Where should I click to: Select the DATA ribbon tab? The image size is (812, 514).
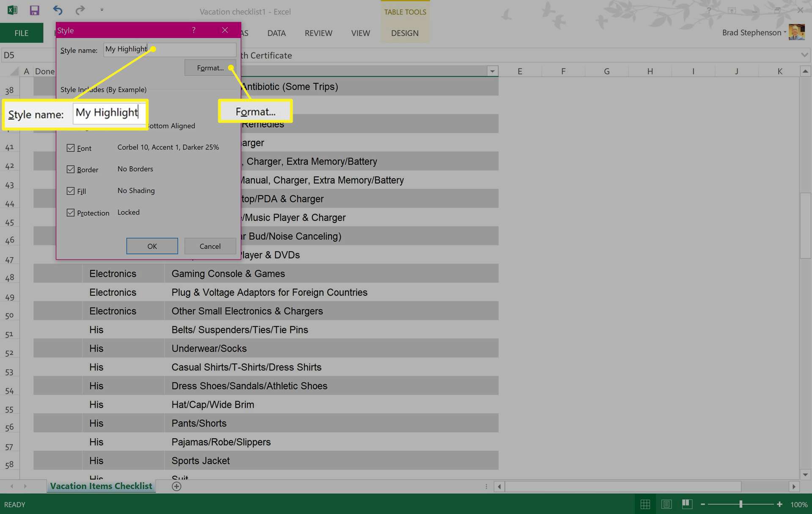point(276,32)
